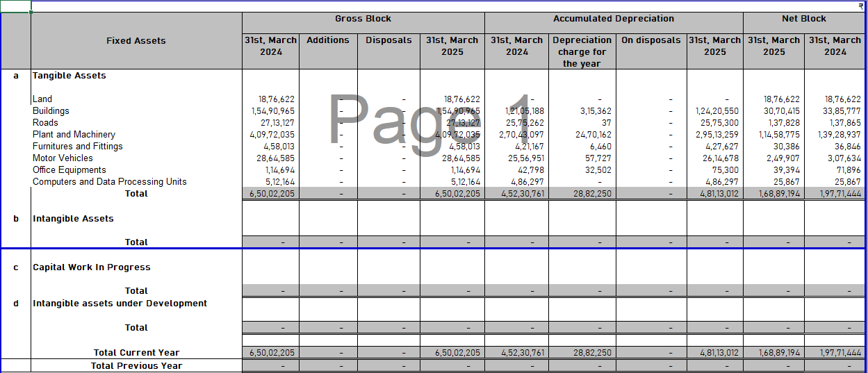Click the empty selected cell at top left
Viewport: 868px width, 373px height.
click(x=15, y=6)
